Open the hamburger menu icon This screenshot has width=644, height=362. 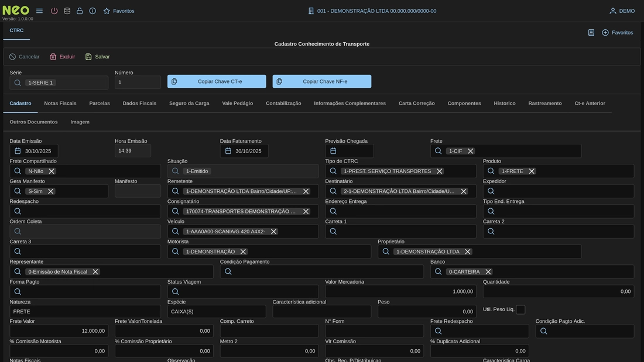39,11
